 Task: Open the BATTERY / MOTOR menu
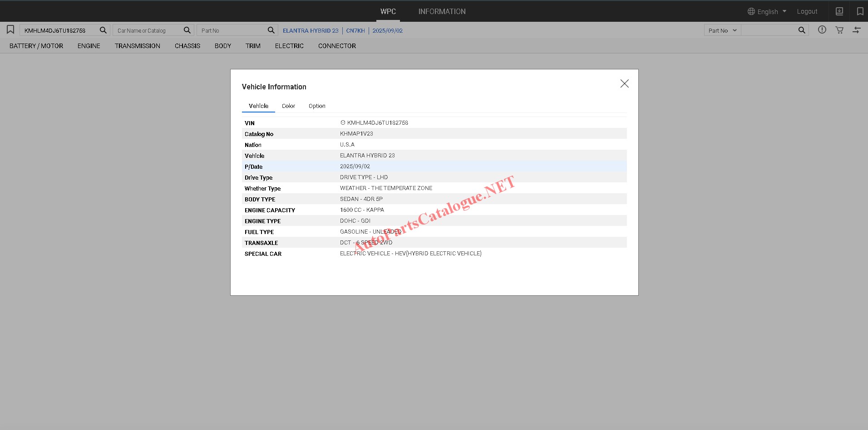pyautogui.click(x=36, y=46)
